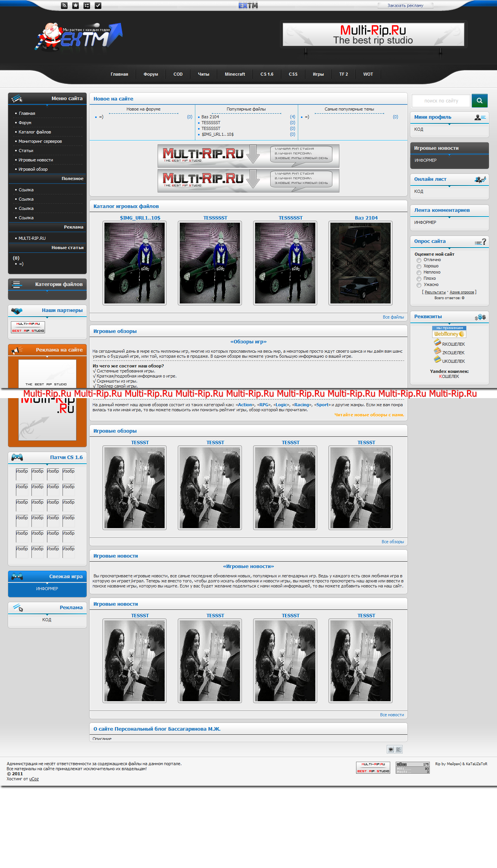Choose 'Неплохо' in the site poll
Image resolution: width=497 pixels, height=868 pixels.
pyautogui.click(x=419, y=273)
